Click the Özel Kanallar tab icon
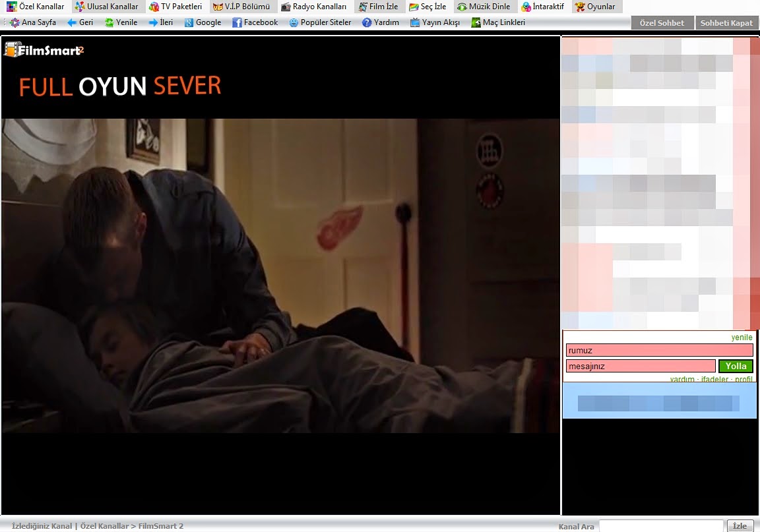 pos(12,7)
